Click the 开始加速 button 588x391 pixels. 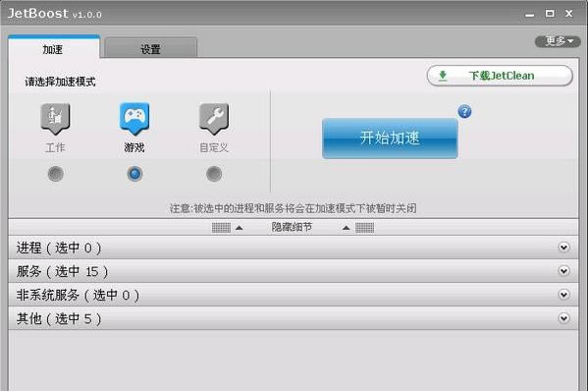(x=390, y=139)
